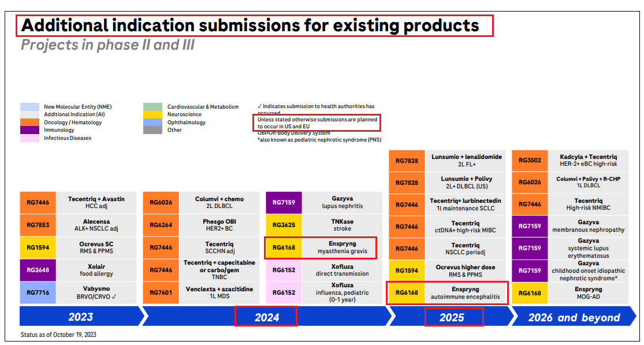Click the pink Infectious Diseases legend swatch
Viewport: 644px width, 345px height.
[30, 138]
